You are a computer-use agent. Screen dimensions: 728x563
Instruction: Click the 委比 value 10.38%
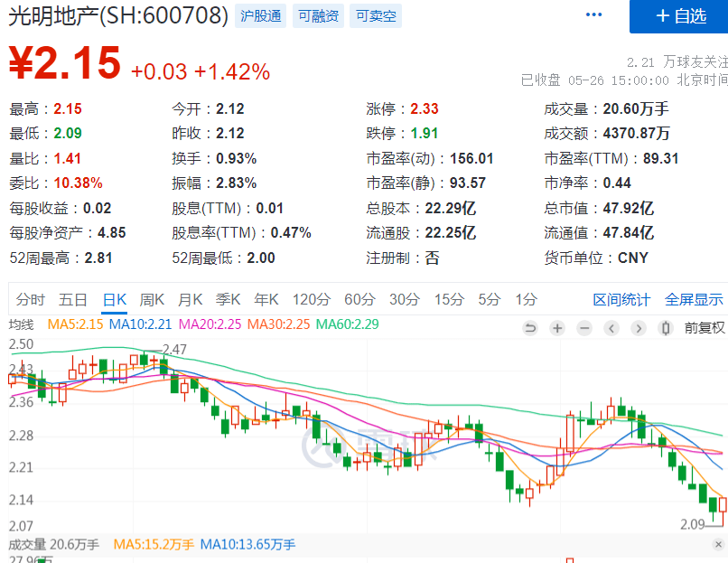point(78,183)
